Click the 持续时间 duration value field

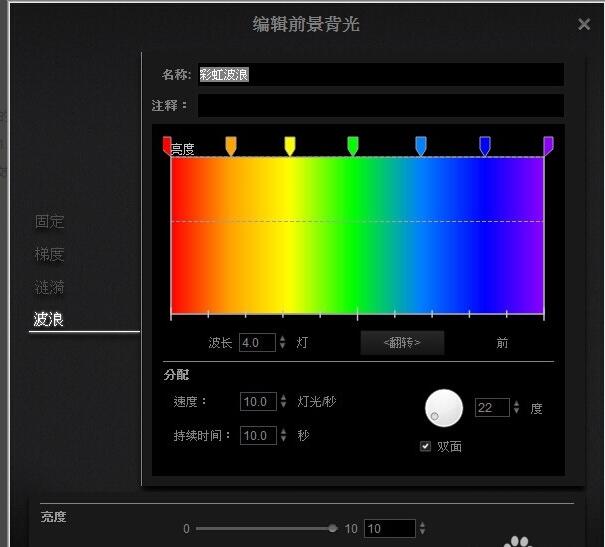point(258,436)
